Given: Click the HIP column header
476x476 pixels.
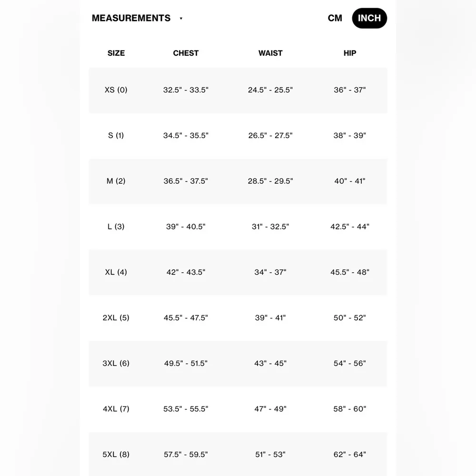Looking at the screenshot, I should (x=350, y=53).
